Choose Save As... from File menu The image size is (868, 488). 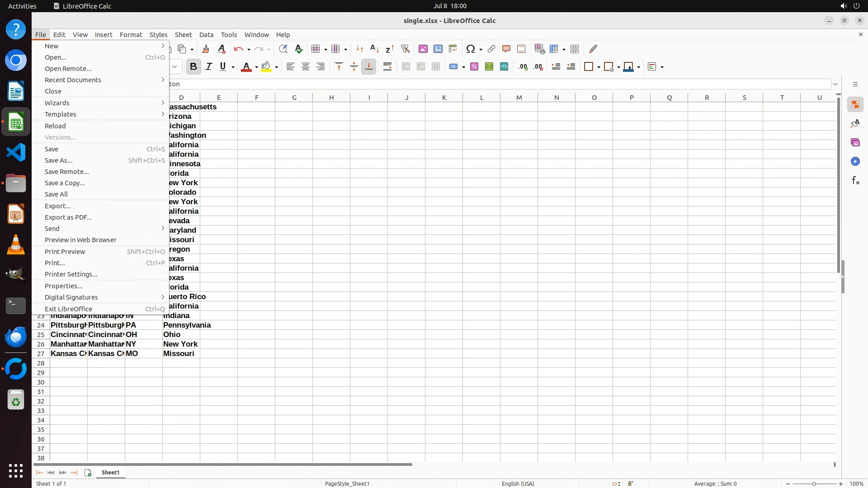point(59,160)
